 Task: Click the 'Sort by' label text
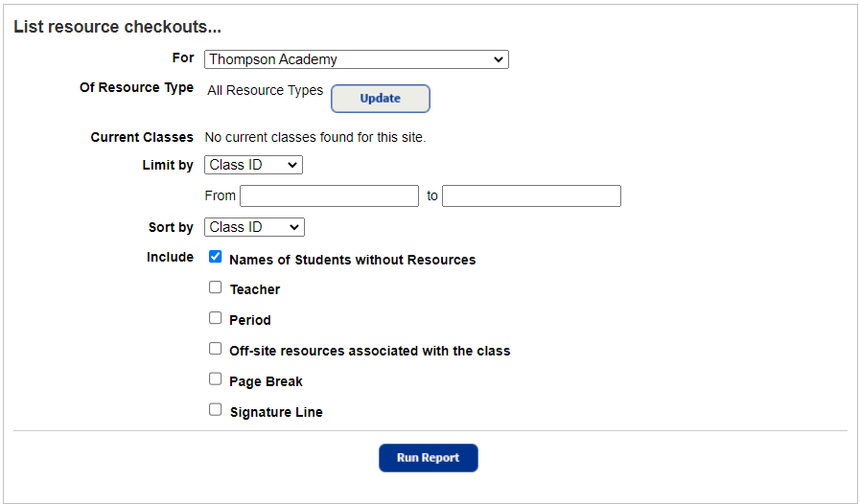[x=171, y=227]
